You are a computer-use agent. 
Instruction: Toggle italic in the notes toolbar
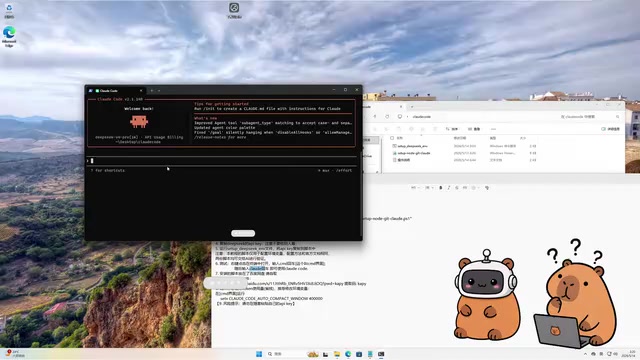pyautogui.click(x=449, y=188)
